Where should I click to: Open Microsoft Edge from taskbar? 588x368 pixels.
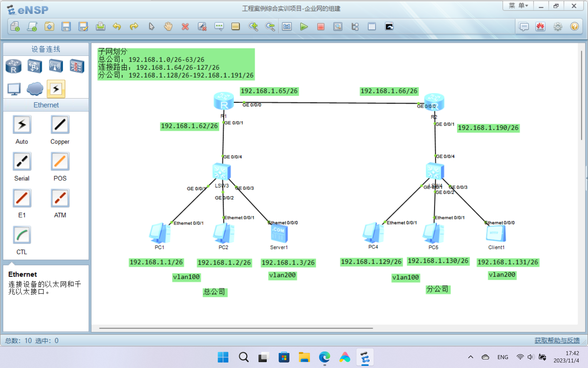(324, 357)
